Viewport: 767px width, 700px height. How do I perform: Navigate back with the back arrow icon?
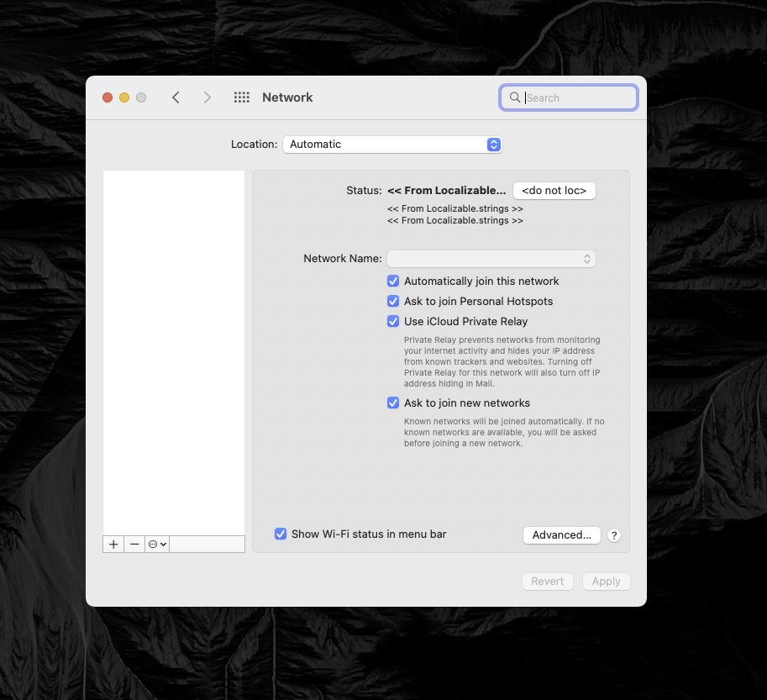pyautogui.click(x=176, y=97)
